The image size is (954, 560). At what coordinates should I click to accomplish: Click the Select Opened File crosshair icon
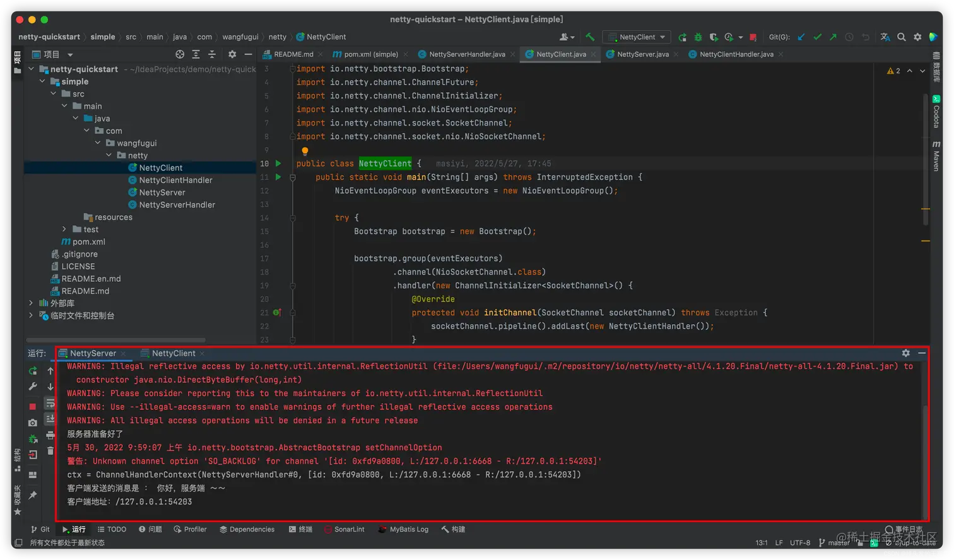pos(180,54)
